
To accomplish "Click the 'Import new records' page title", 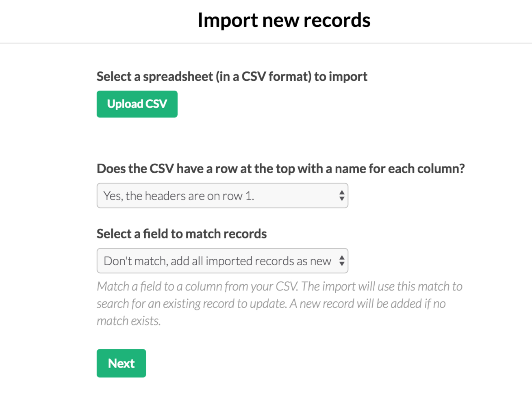I will 284,20.
